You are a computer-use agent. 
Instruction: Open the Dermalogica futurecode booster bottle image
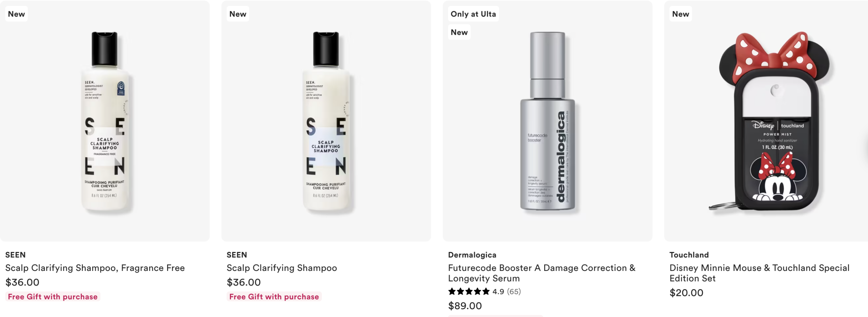point(548,121)
